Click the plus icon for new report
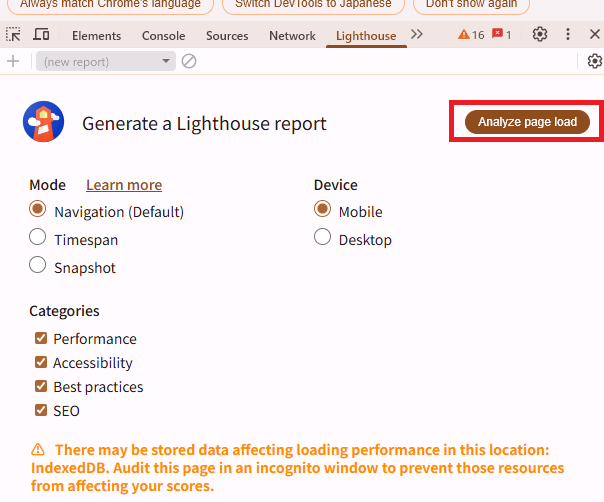 point(13,62)
